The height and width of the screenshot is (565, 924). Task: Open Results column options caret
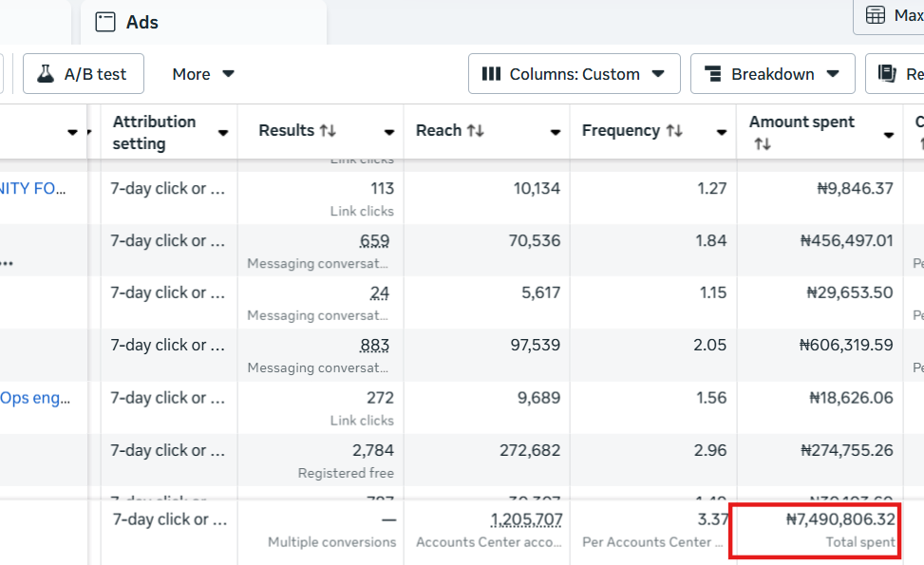[389, 133]
